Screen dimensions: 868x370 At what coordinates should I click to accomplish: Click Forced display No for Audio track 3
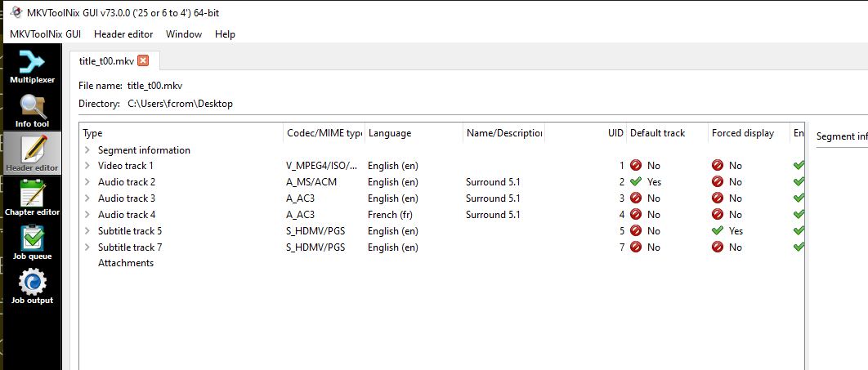click(x=727, y=198)
